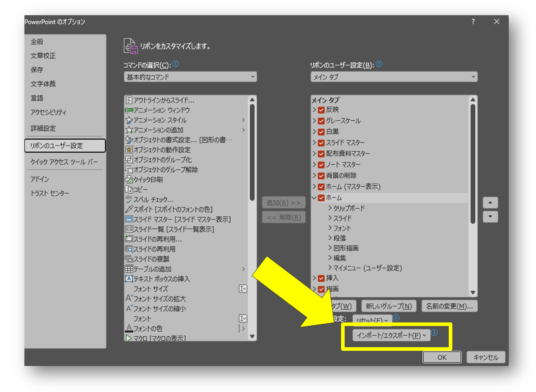
Task: Click the move up arrow button
Action: [490, 203]
